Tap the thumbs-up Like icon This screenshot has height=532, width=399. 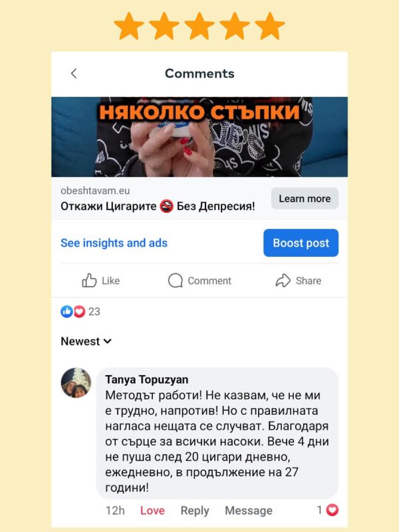[x=89, y=281]
